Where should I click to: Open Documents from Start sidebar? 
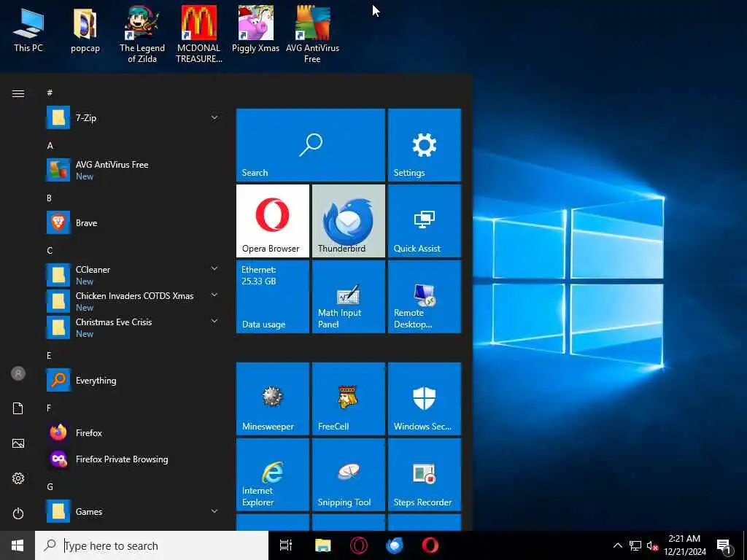(18, 408)
